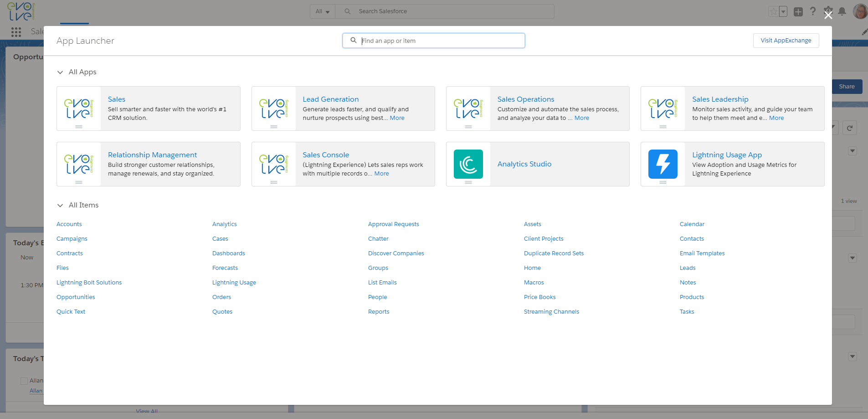Screen dimensions: 868x419
Task: Open the search scope All dropdown
Action: pyautogui.click(x=322, y=11)
